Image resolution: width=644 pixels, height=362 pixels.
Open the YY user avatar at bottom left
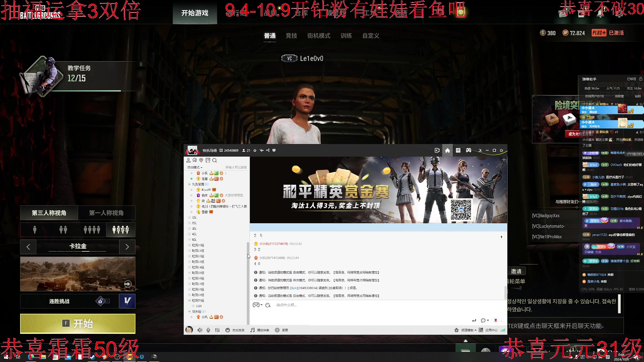click(189, 330)
